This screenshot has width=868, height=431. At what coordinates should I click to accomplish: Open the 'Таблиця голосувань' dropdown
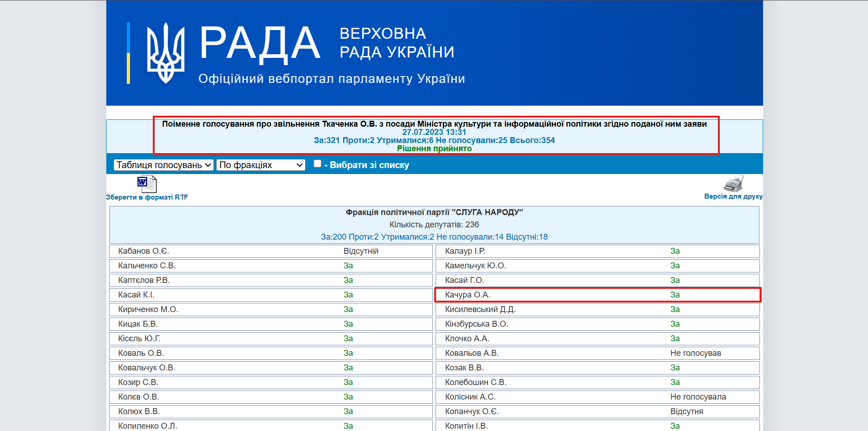[164, 165]
